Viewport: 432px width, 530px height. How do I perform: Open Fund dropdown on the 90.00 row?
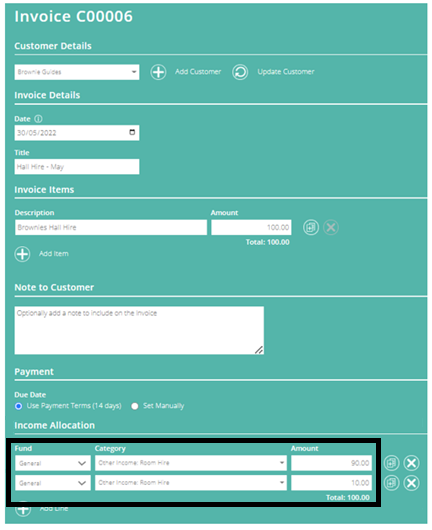coord(53,463)
